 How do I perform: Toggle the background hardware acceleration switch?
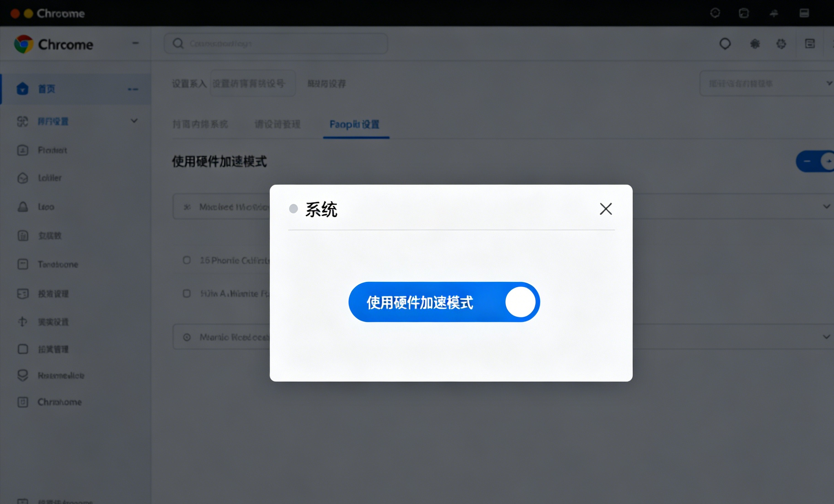coord(815,161)
